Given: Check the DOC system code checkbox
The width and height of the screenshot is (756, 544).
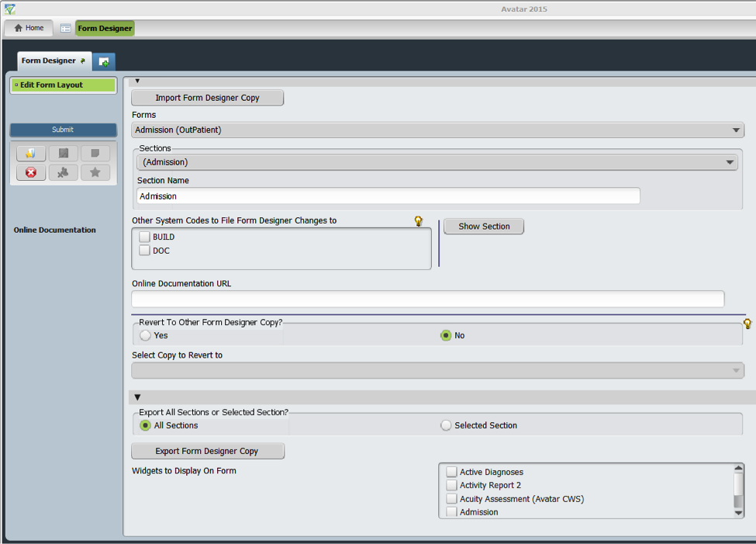Looking at the screenshot, I should [144, 250].
